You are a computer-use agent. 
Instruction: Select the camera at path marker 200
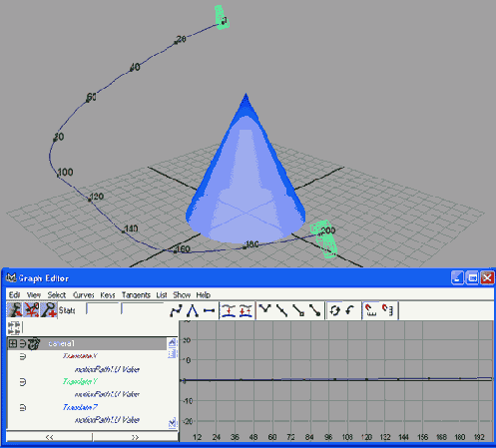pyautogui.click(x=324, y=239)
